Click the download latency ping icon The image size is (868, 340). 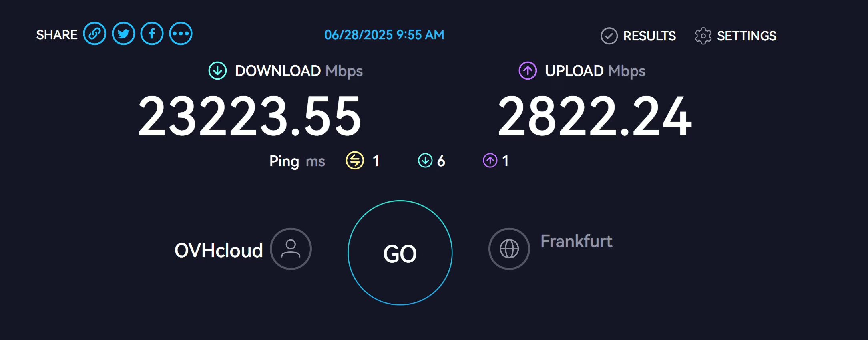click(x=425, y=161)
